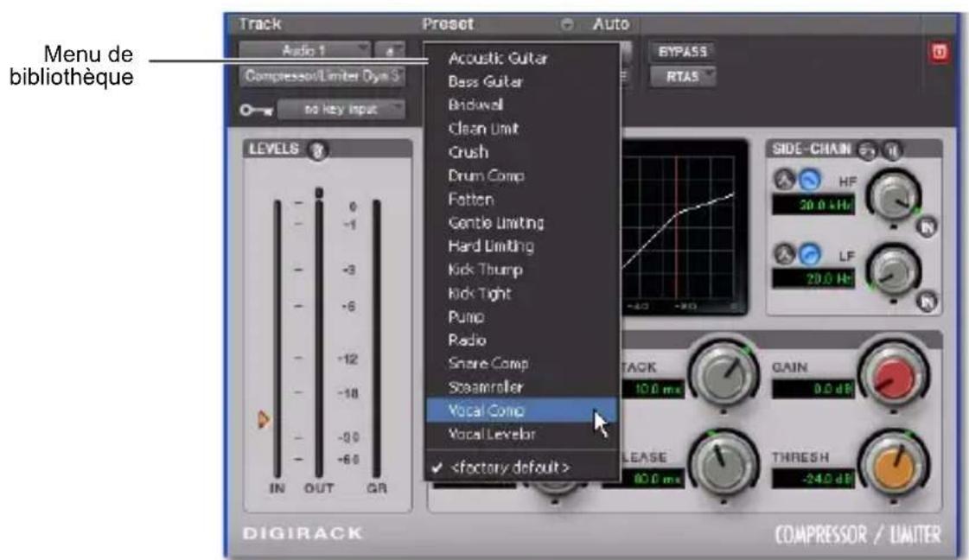
Task: Click the Thresh -24.0 dB value field
Action: click(x=813, y=479)
